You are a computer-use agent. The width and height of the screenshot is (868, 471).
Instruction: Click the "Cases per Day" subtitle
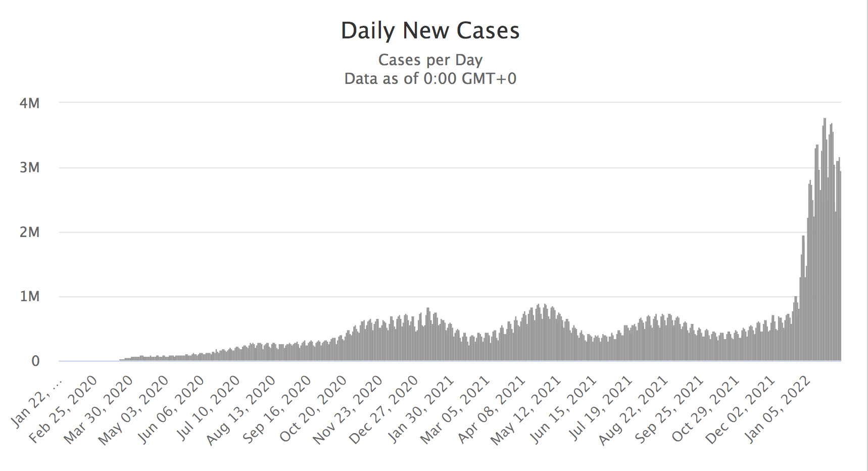[430, 60]
